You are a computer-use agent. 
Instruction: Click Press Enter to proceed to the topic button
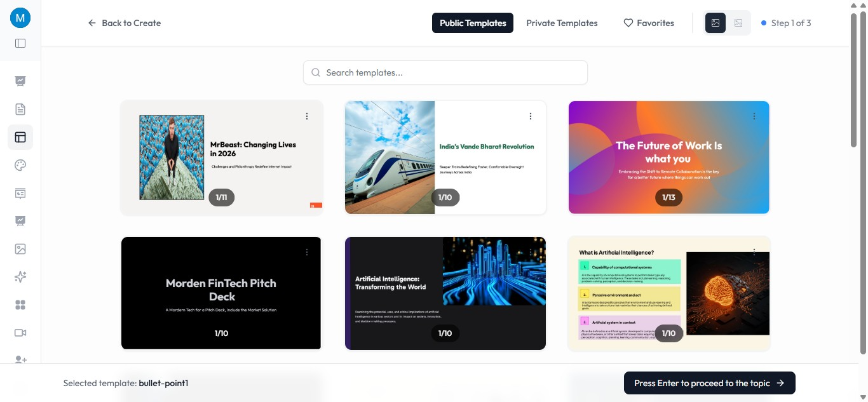(710, 383)
